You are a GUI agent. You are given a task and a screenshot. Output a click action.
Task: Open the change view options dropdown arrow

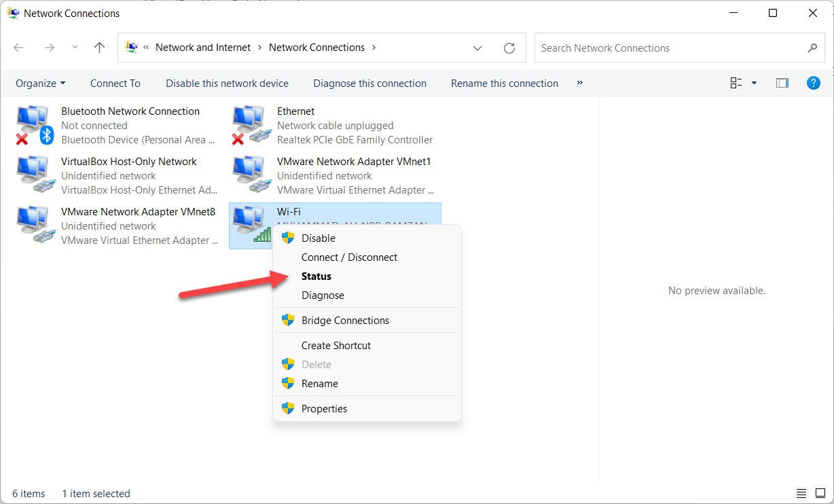754,83
